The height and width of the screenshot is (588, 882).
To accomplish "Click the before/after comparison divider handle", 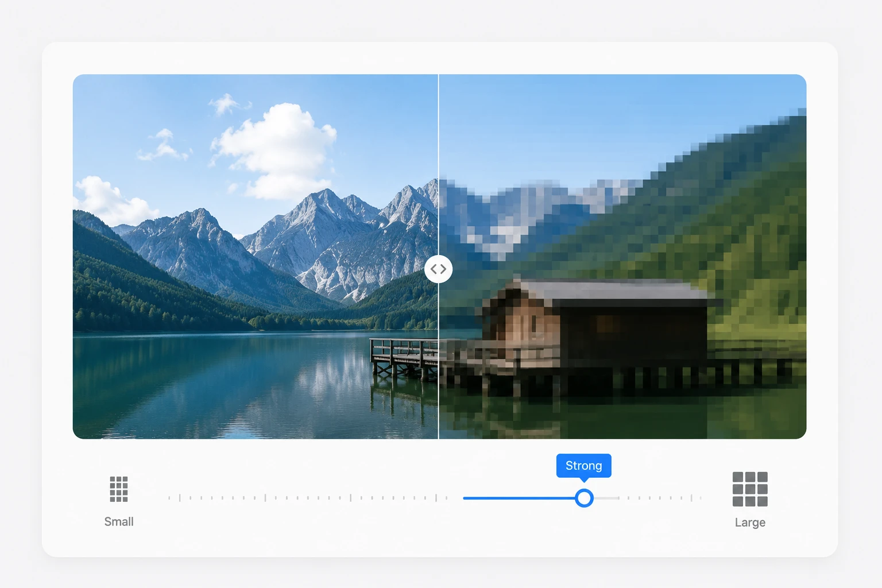I will click(439, 269).
